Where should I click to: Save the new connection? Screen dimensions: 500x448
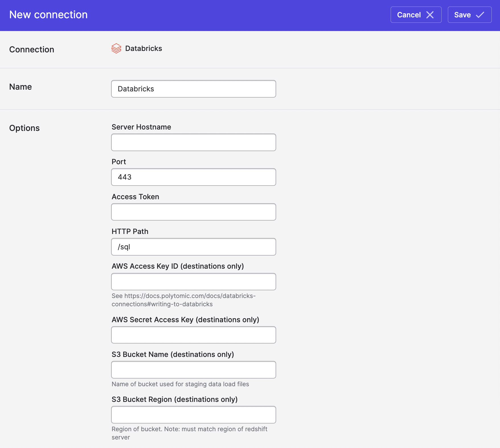coord(470,15)
